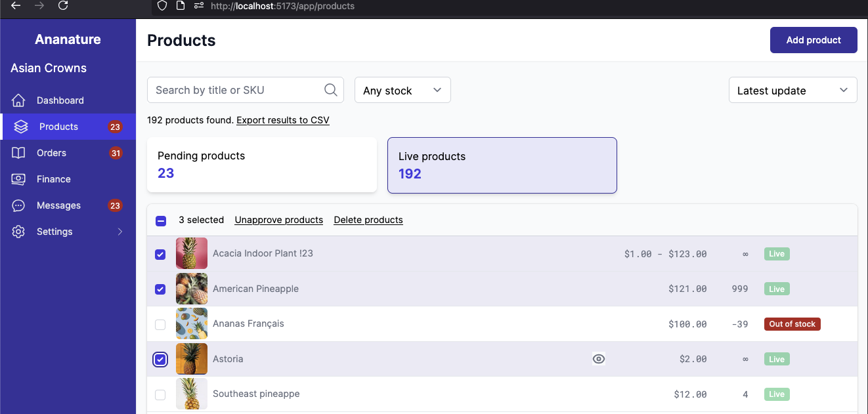
Task: Click the Export results to CSV link
Action: 282,120
